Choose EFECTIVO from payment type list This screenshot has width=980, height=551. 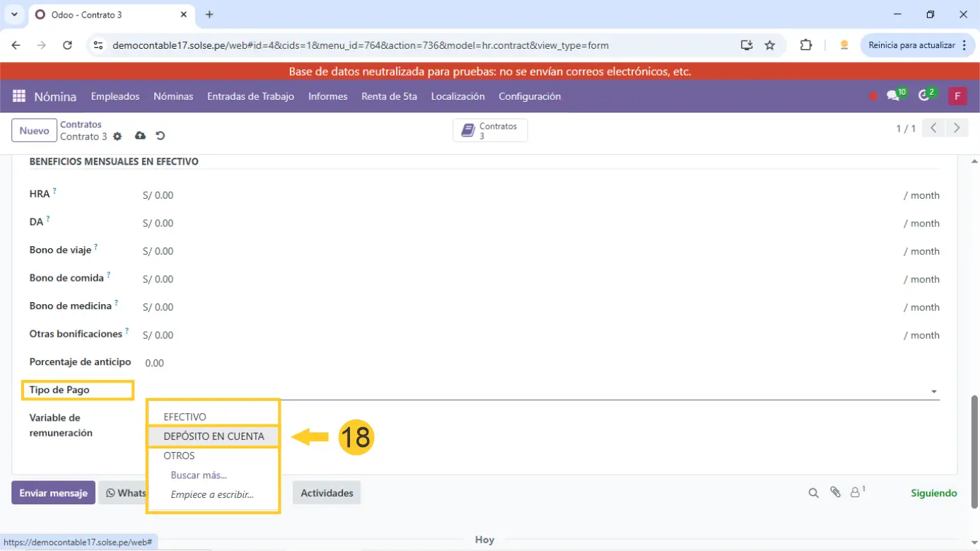point(185,417)
